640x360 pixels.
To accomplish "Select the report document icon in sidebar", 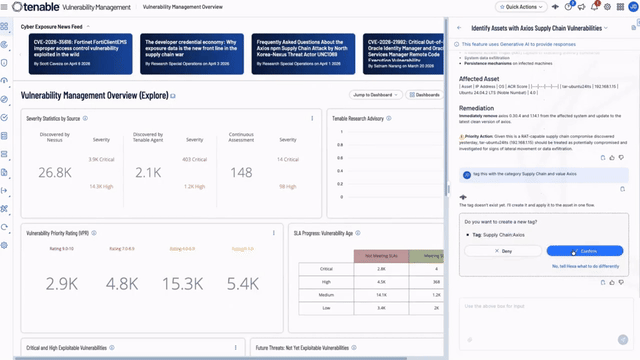I will (4, 172).
